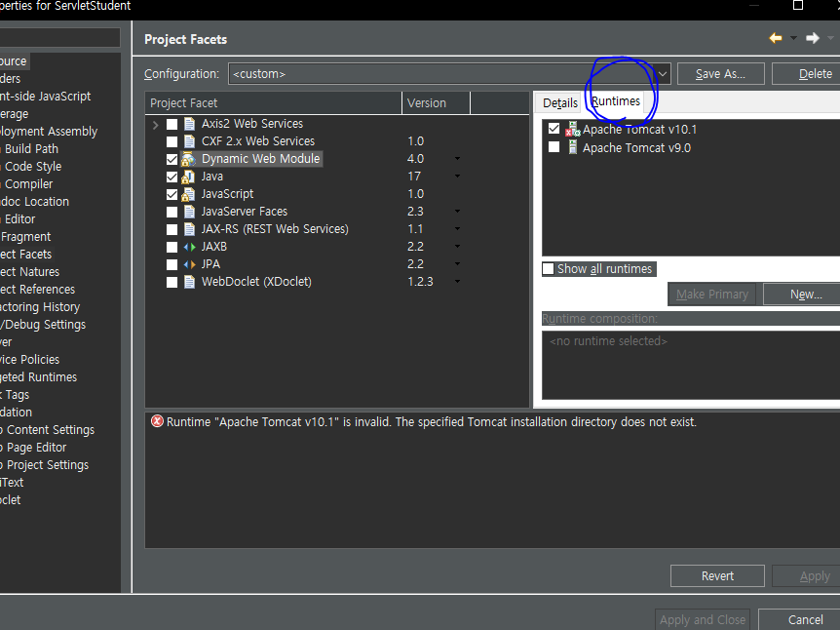This screenshot has height=630, width=840.
Task: Select Code Style in properties sidebar
Action: click(33, 166)
